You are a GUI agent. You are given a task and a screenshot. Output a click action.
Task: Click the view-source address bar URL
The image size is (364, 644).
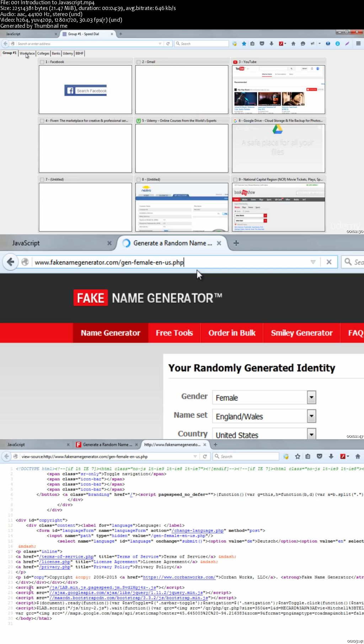click(x=84, y=456)
